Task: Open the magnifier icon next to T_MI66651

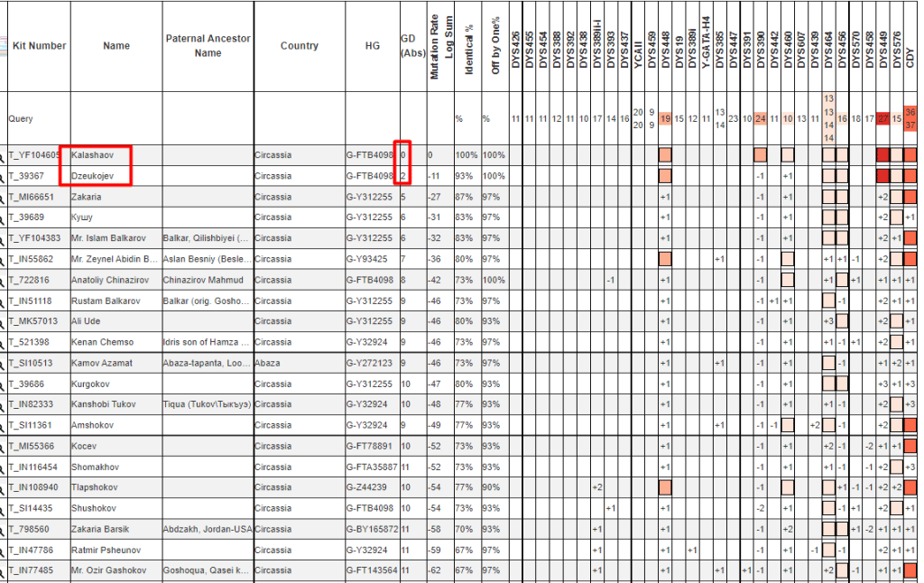Action: pos(3,197)
